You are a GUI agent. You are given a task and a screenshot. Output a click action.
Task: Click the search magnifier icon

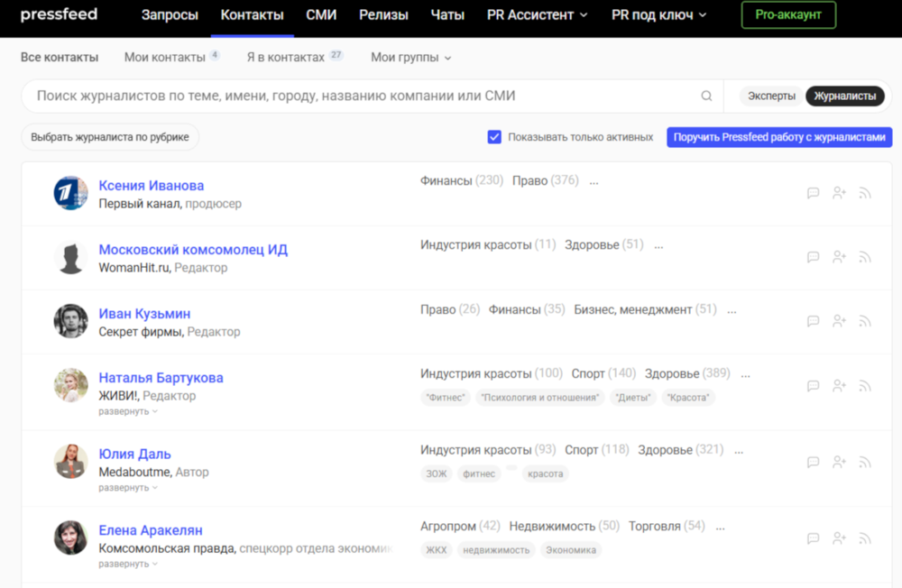click(x=706, y=96)
